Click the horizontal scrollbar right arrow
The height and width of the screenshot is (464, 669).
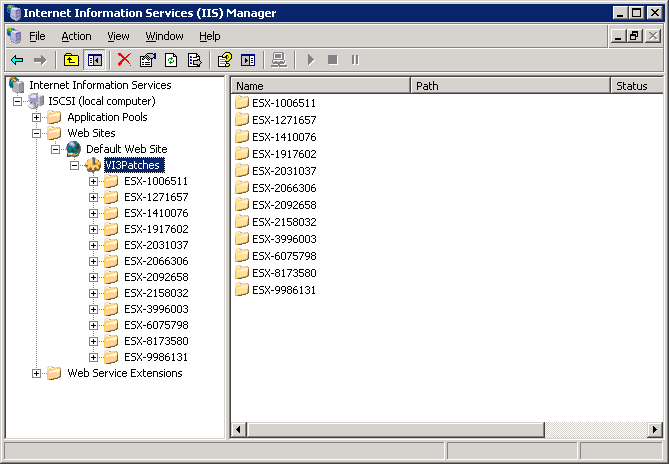654,430
